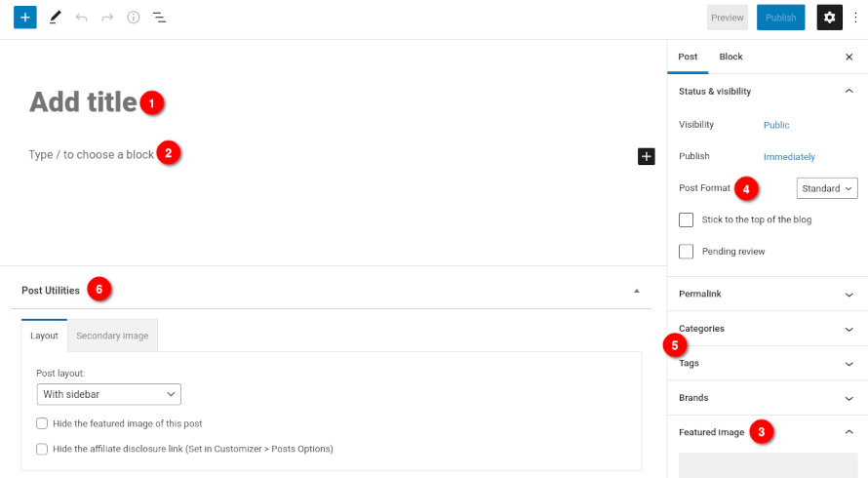Check the Pending review checkbox
Viewport: 868px width, 478px height.
(x=686, y=252)
